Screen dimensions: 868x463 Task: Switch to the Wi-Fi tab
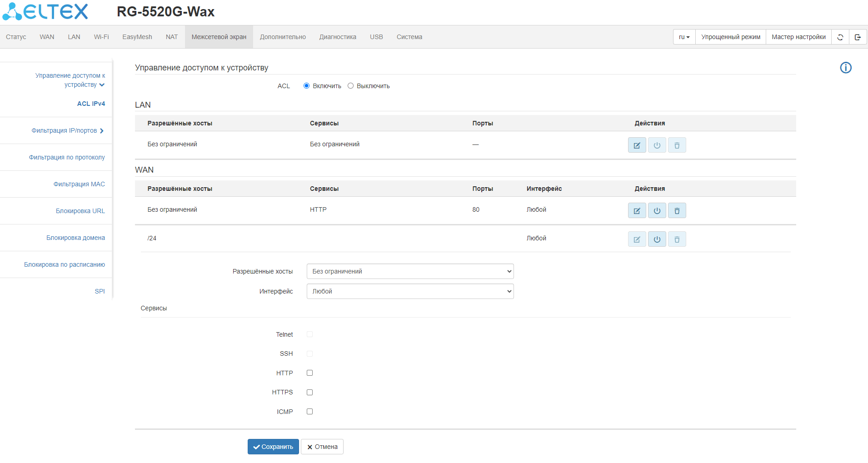[101, 37]
